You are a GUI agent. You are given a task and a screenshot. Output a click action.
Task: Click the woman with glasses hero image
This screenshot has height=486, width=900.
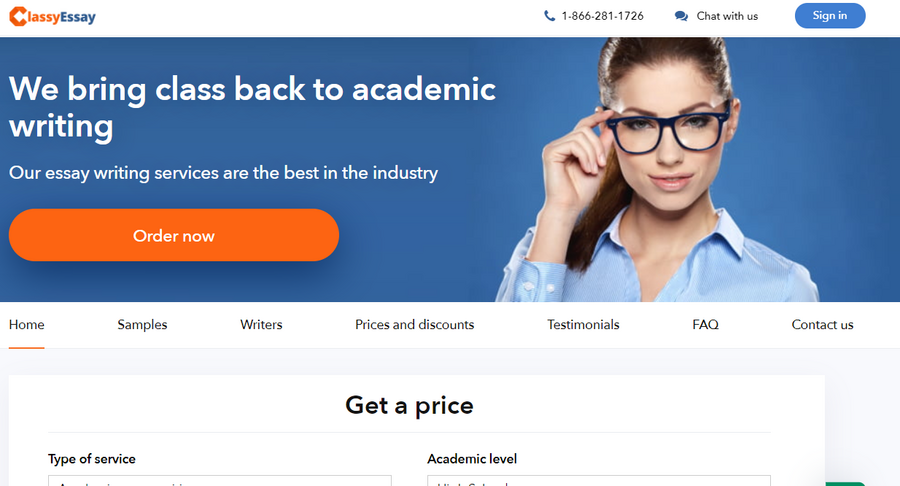[660, 170]
